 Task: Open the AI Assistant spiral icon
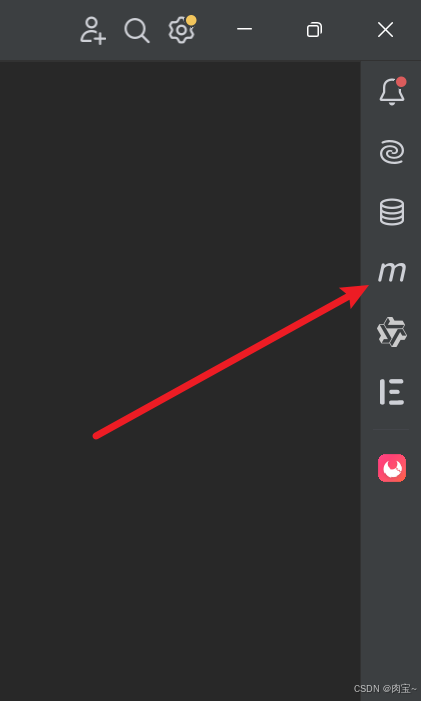coord(392,152)
